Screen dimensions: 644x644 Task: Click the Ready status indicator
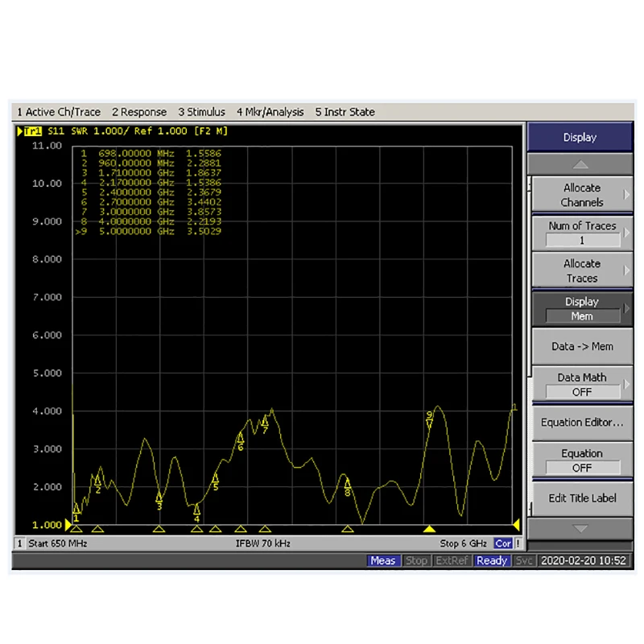click(492, 560)
